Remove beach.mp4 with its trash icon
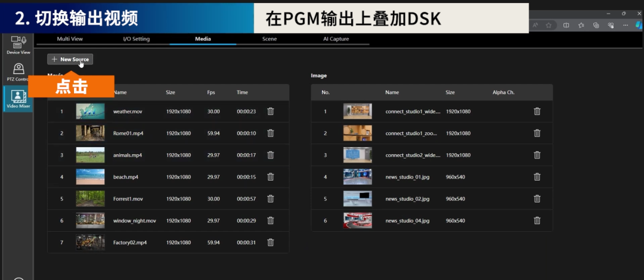The height and width of the screenshot is (280, 644). [x=271, y=176]
